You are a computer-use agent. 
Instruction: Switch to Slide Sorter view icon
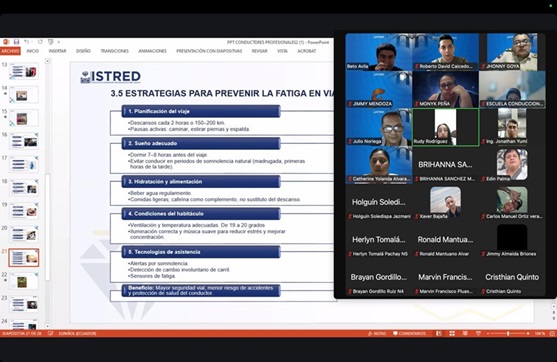[x=452, y=334]
